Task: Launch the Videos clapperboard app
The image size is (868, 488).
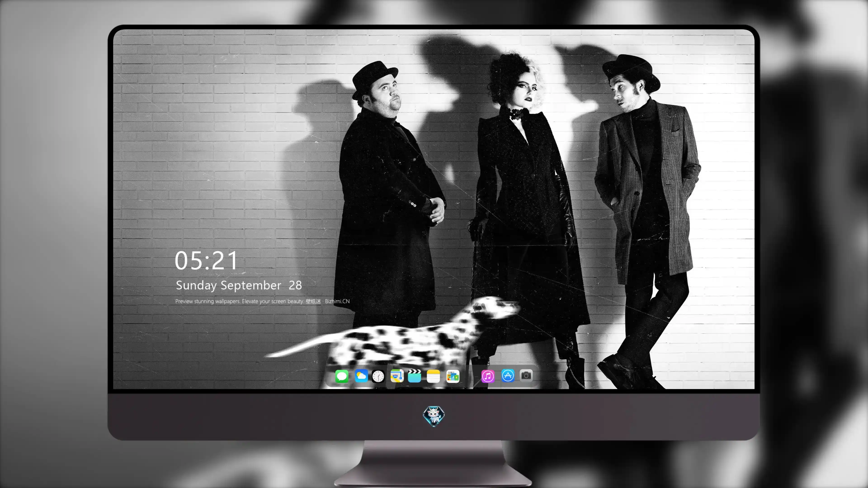Action: 415,376
